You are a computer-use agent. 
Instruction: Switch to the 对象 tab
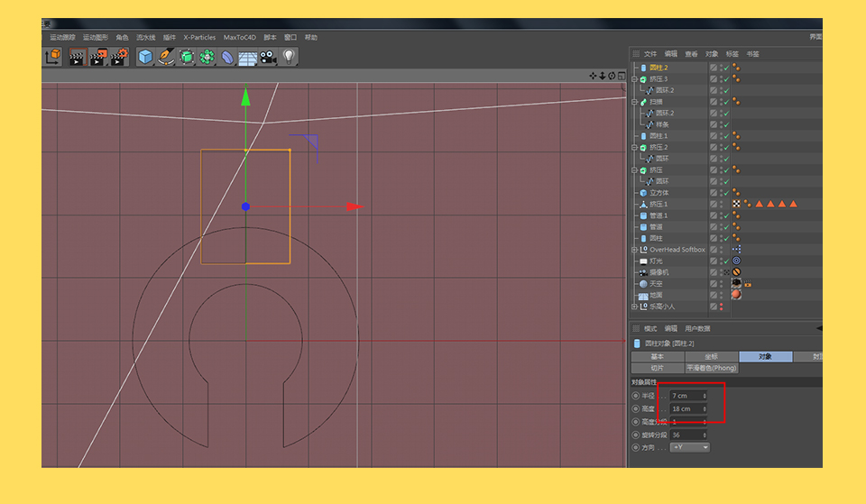pos(766,357)
